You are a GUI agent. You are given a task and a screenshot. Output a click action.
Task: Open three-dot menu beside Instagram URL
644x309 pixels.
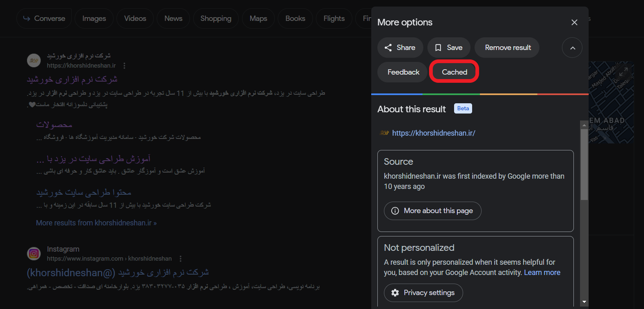pyautogui.click(x=180, y=259)
